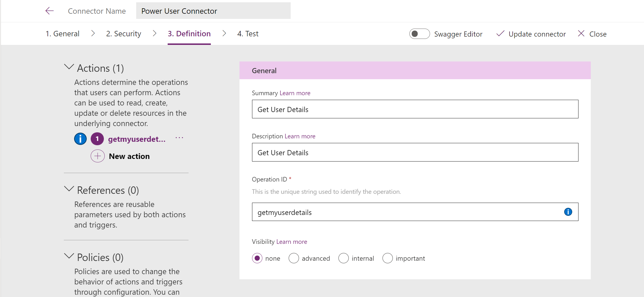Select the numbered action badge 1
Image resolution: width=644 pixels, height=297 pixels.
[x=97, y=139]
